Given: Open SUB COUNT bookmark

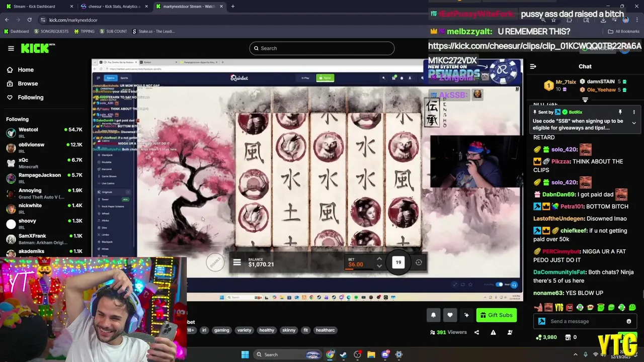Looking at the screenshot, I should (113, 31).
